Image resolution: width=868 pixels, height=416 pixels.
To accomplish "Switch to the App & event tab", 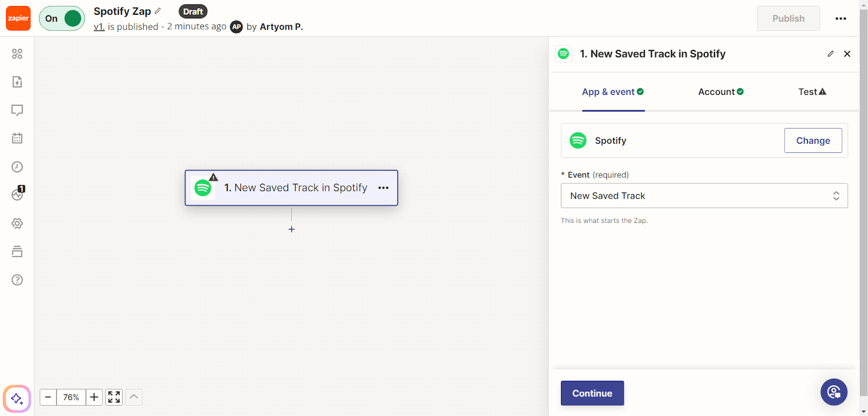I will tap(613, 92).
